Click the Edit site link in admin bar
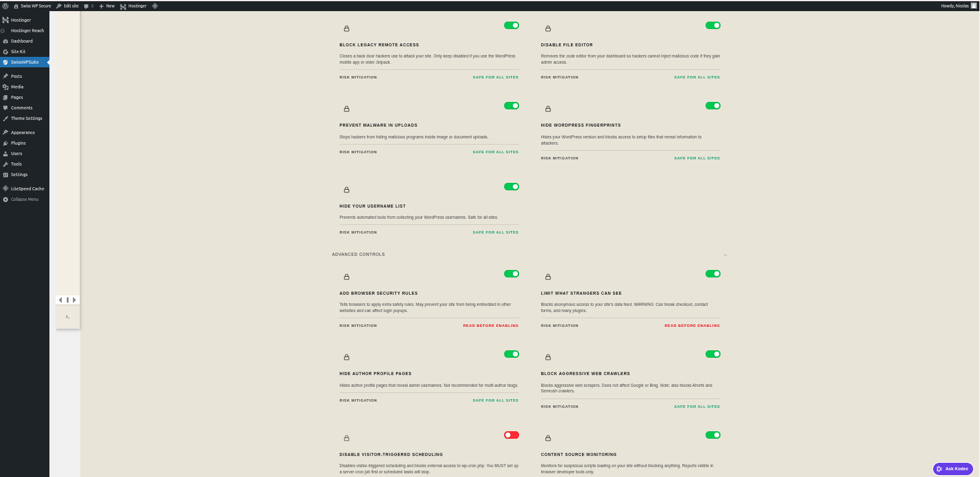 [68, 6]
